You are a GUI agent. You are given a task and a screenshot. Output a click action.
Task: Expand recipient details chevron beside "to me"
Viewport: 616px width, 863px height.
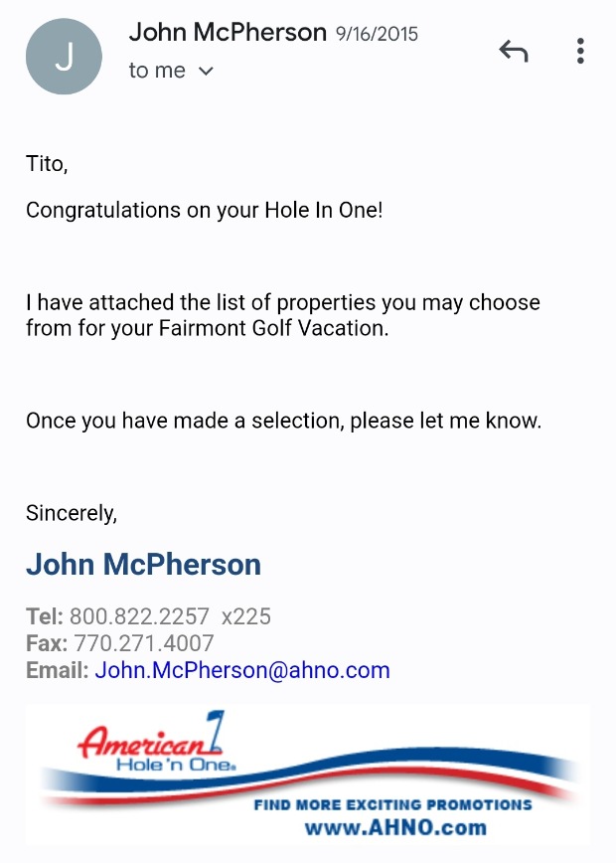click(207, 72)
